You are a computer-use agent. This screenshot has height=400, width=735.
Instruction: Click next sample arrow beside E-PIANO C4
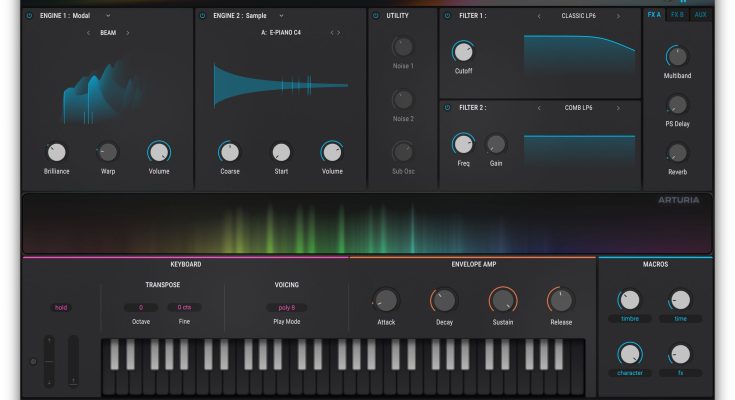(x=338, y=33)
